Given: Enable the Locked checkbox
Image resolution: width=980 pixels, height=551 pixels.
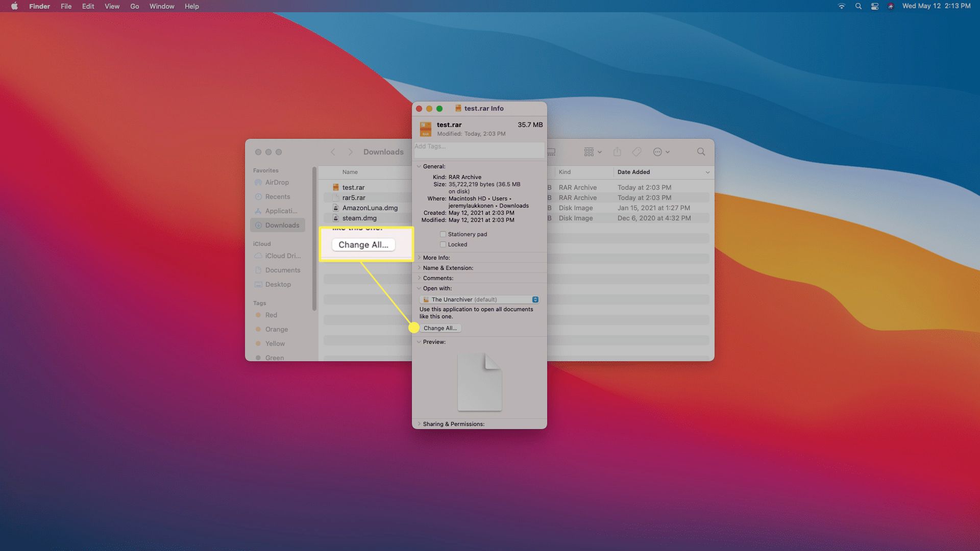Looking at the screenshot, I should pyautogui.click(x=444, y=243).
